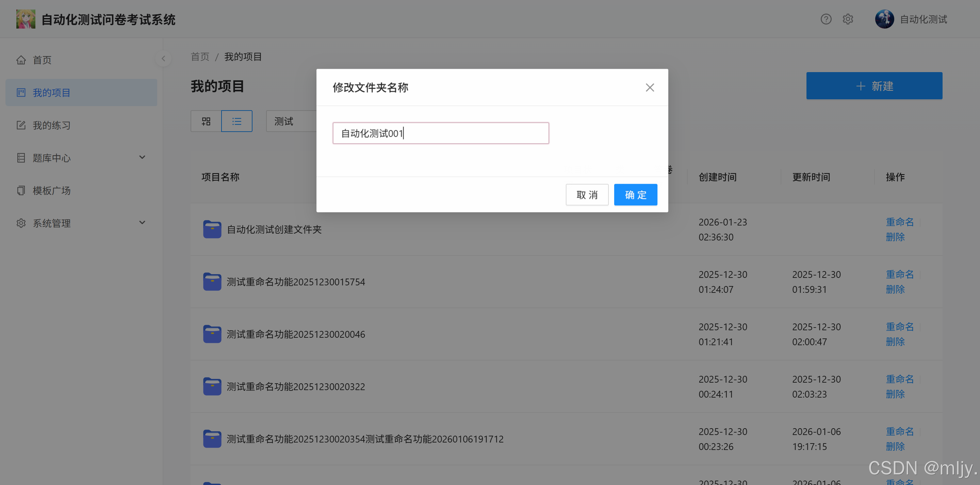This screenshot has width=980, height=485.
Task: Click the folder name input field
Action: tap(440, 133)
